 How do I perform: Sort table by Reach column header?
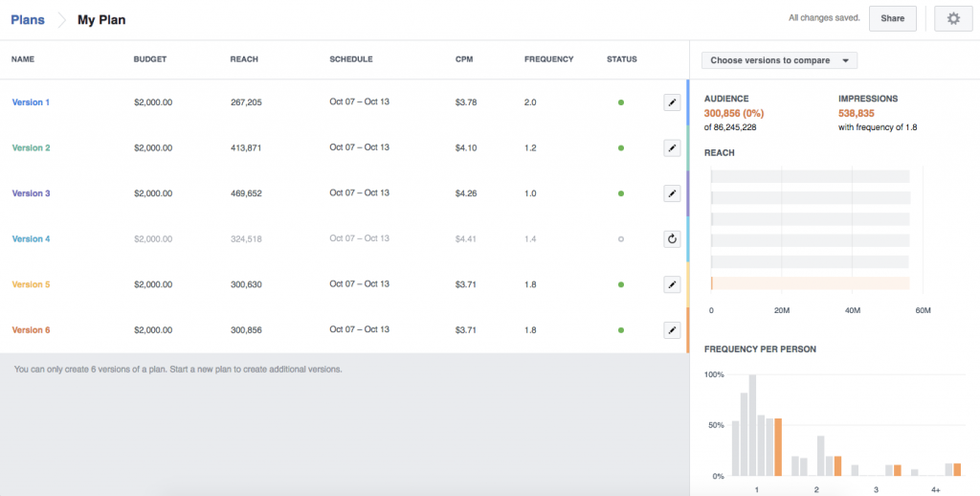pyautogui.click(x=244, y=59)
